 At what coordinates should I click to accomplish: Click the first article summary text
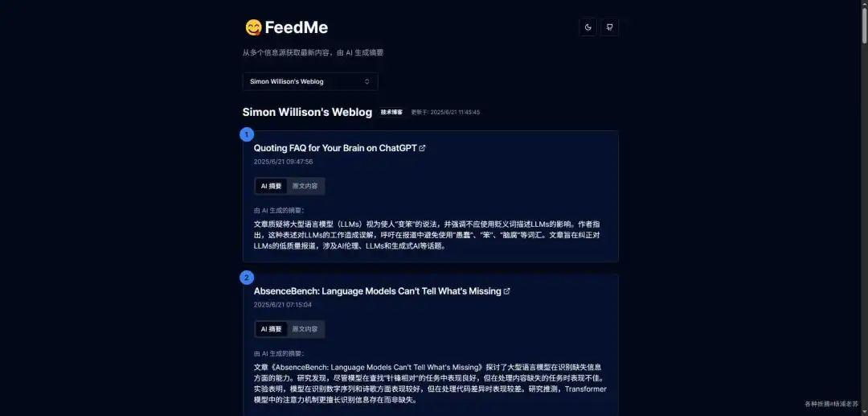coord(427,235)
